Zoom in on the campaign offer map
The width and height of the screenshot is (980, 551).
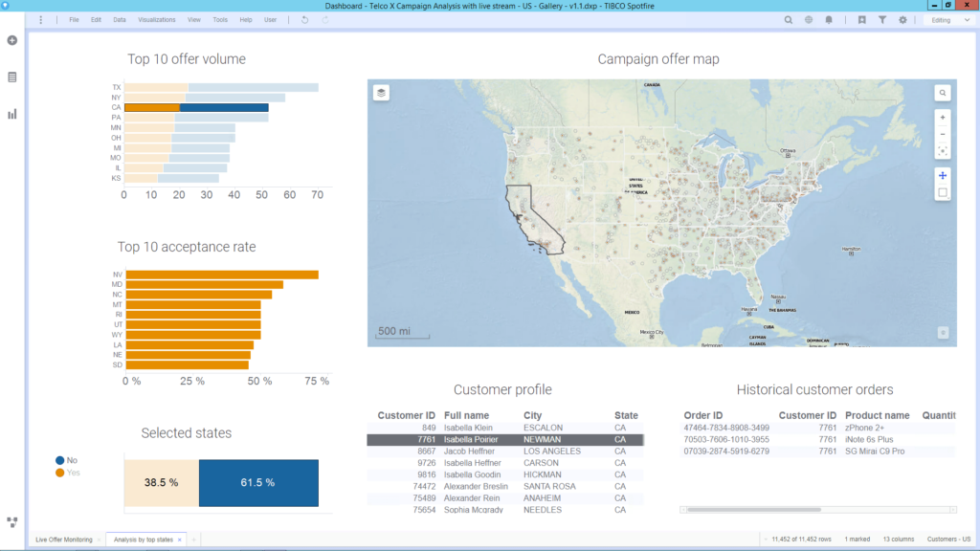tap(943, 118)
